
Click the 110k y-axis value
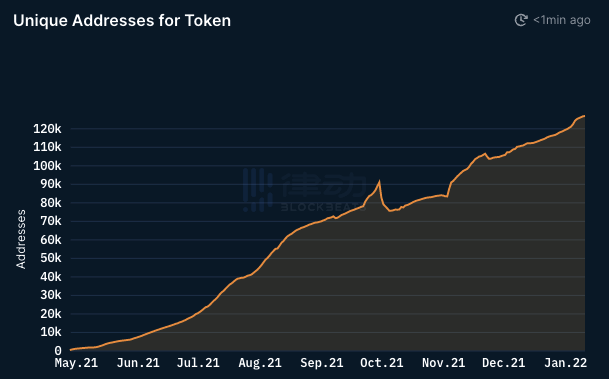pos(47,147)
